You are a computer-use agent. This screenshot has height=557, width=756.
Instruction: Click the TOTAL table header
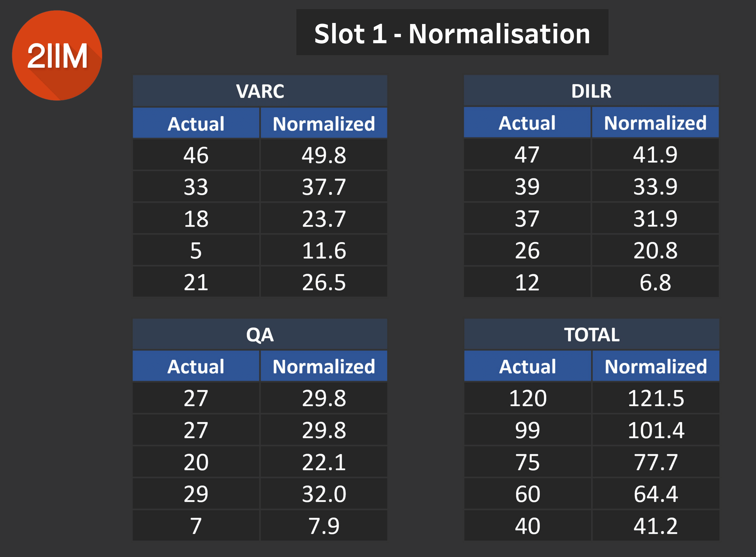(591, 334)
